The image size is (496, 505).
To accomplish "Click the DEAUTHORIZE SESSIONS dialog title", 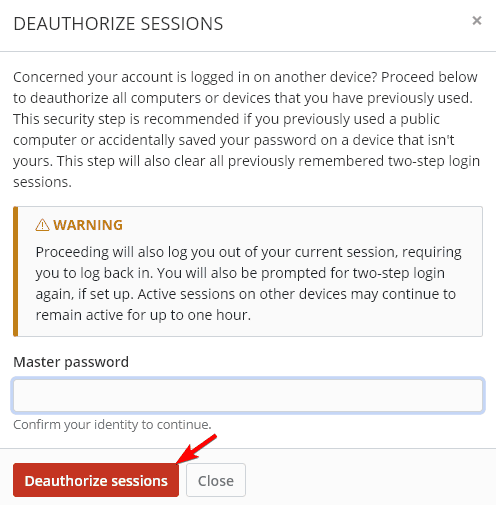I will point(118,24).
